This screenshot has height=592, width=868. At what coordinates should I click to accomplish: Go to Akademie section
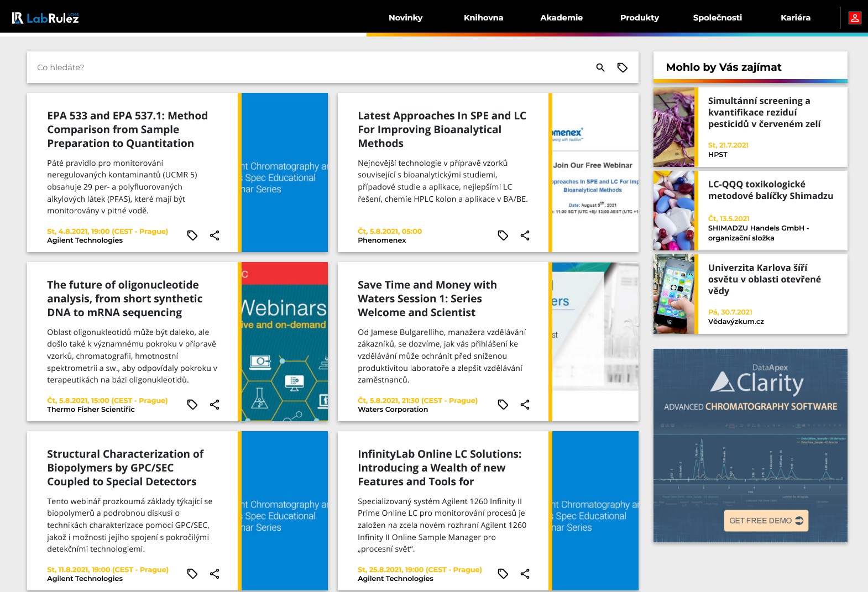click(x=561, y=18)
